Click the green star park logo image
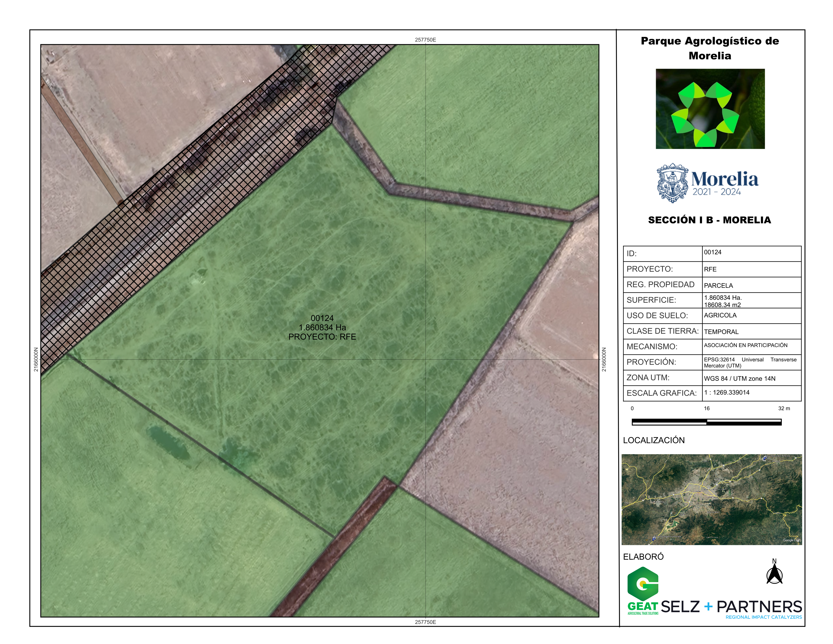Viewport: 833px width, 644px height. pyautogui.click(x=710, y=109)
